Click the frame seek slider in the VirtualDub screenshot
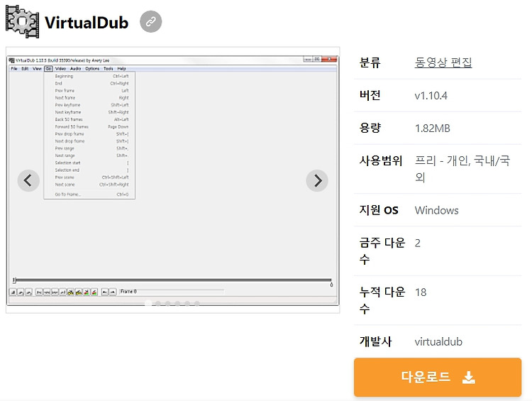532x401 pixels. pos(172,280)
